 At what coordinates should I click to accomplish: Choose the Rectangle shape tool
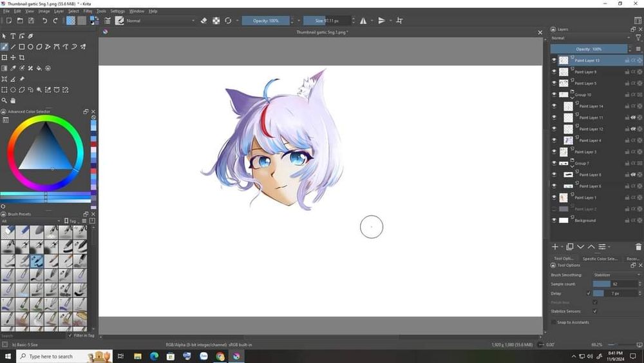coord(22,47)
